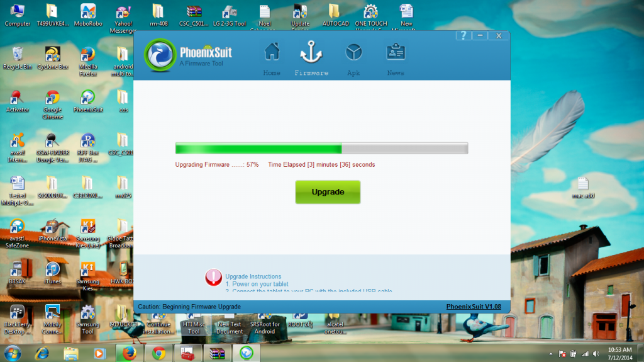Open the volume speaker tray icon
Screen dimensions: 644x362
tap(596, 353)
